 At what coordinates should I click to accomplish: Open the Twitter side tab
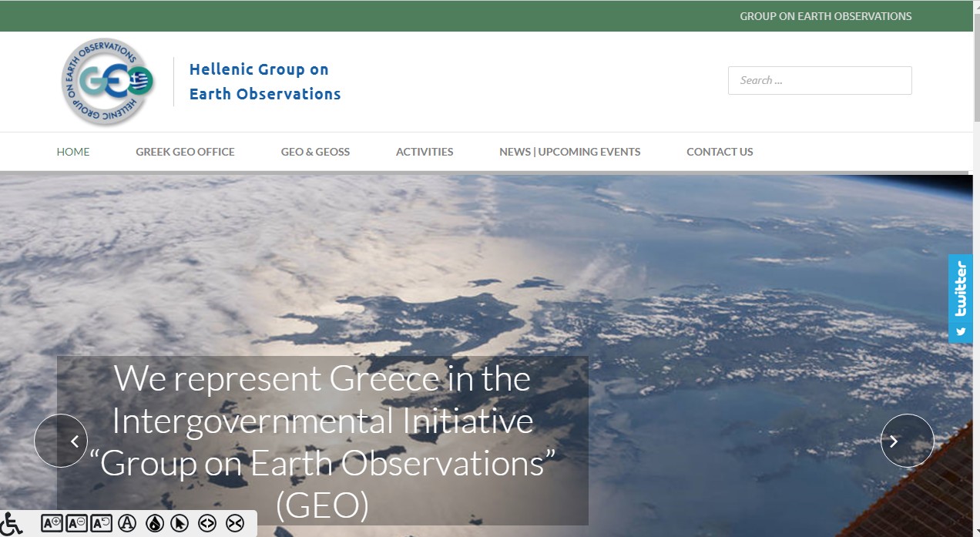[x=960, y=298]
